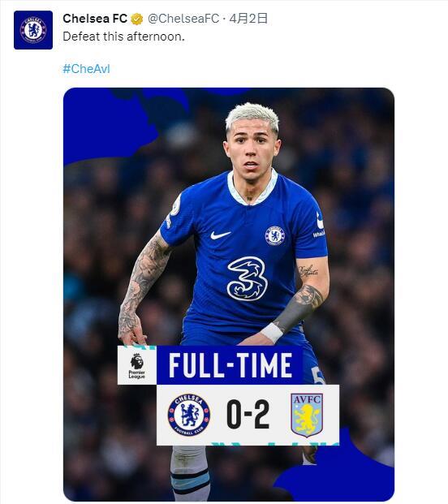Click the Chelsea crest beside the score
This screenshot has height=504, width=448.
pos(189,415)
